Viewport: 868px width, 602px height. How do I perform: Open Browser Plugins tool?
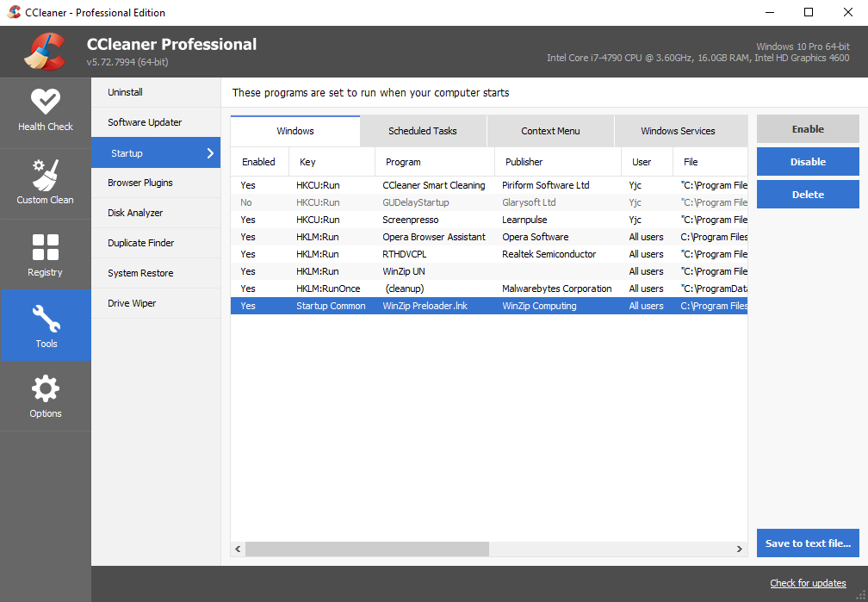[156, 183]
